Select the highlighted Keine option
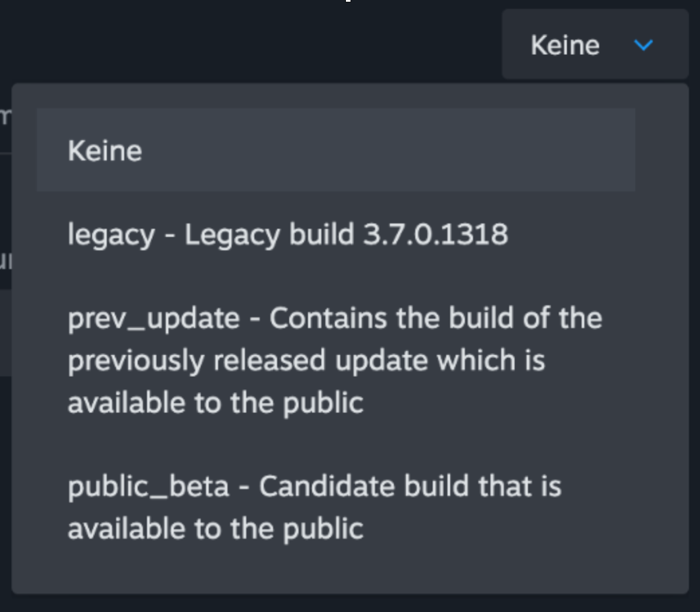 tap(335, 150)
